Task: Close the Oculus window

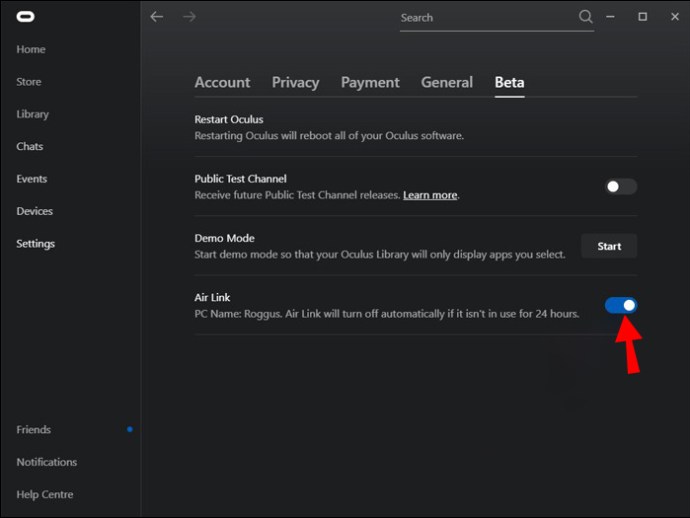Action: [675, 17]
